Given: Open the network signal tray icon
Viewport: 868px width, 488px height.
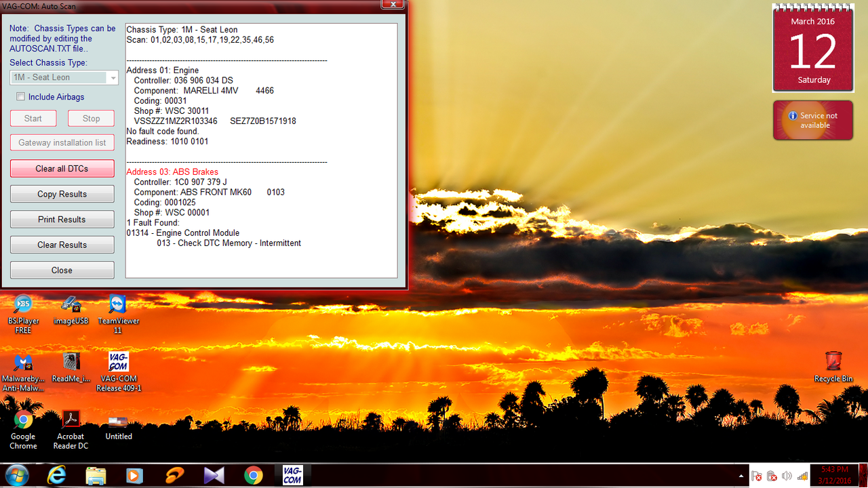Looking at the screenshot, I should pyautogui.click(x=802, y=476).
